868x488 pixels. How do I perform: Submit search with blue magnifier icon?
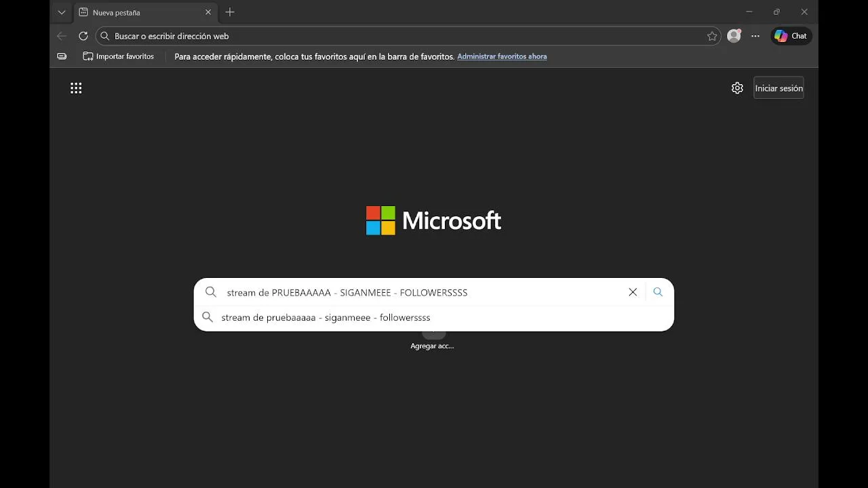point(658,292)
